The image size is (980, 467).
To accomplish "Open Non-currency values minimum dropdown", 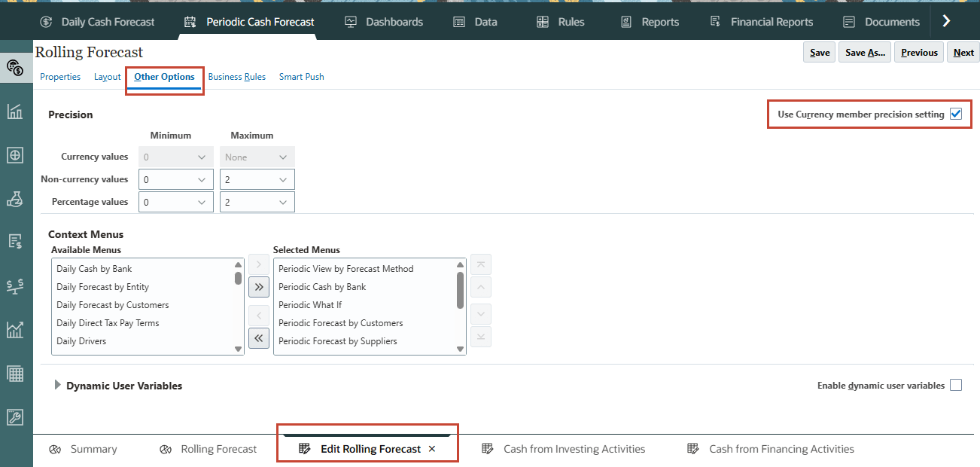I will click(x=176, y=179).
